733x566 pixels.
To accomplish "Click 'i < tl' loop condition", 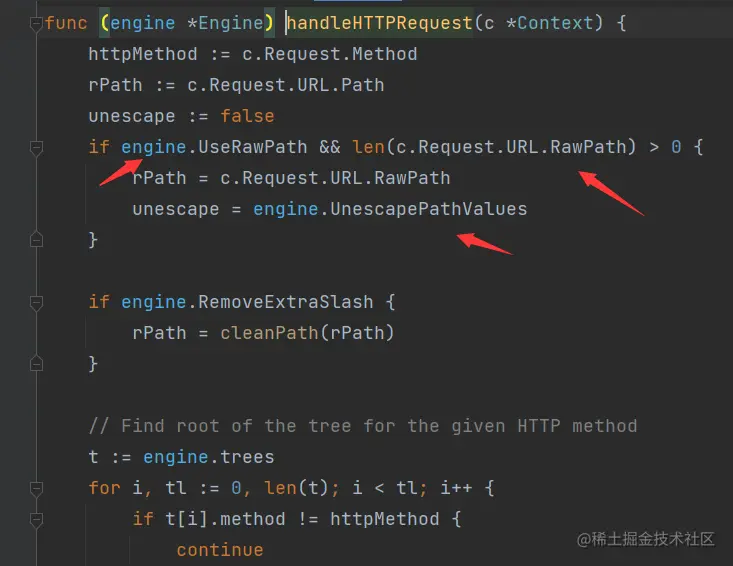I will pyautogui.click(x=385, y=488).
